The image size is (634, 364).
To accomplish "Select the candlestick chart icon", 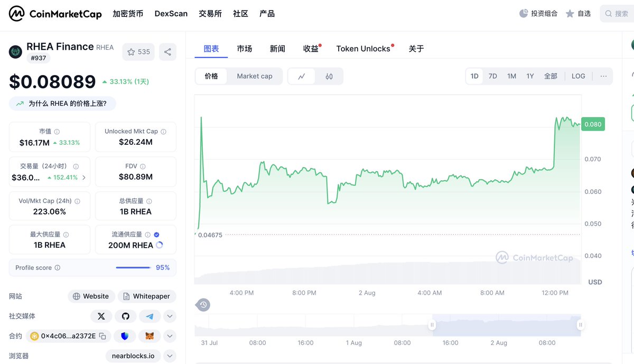I will pos(329,76).
